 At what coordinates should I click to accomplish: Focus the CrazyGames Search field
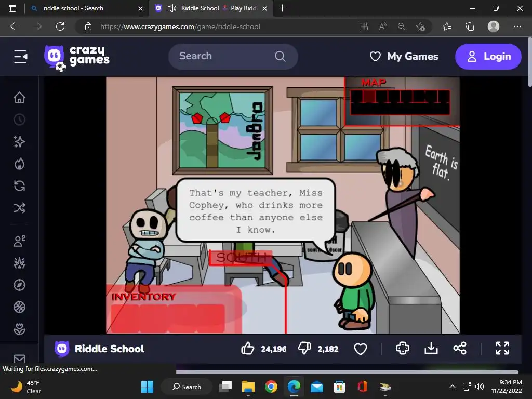pos(233,56)
